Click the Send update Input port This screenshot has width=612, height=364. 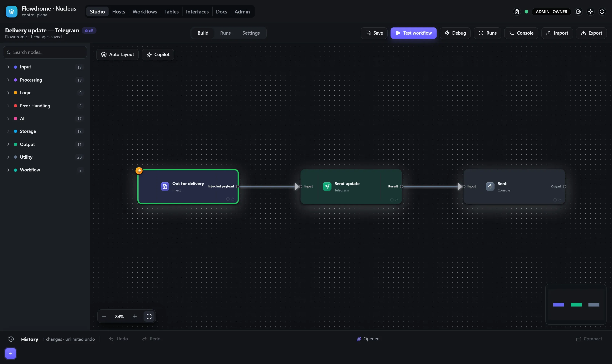[301, 186]
